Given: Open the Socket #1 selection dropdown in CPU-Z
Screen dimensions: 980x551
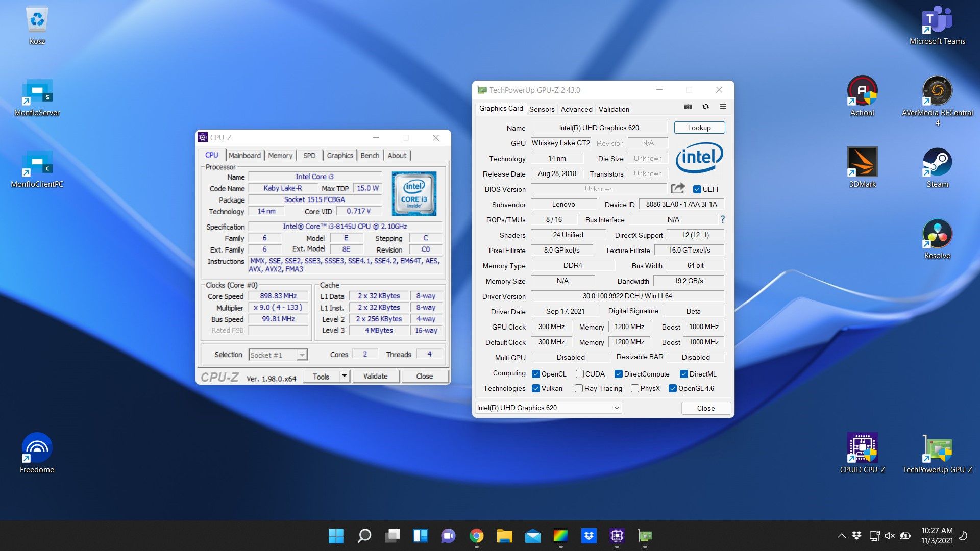Looking at the screenshot, I should 278,355.
